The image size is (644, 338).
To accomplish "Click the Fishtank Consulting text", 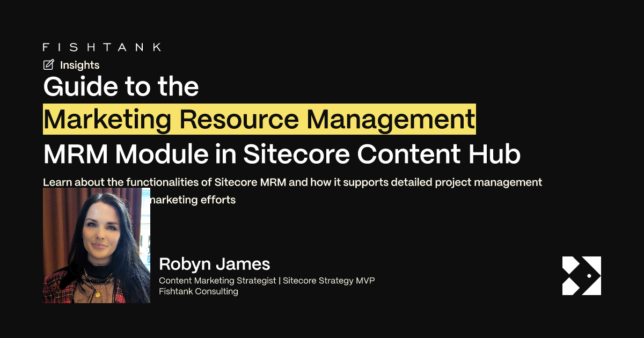I will [199, 291].
